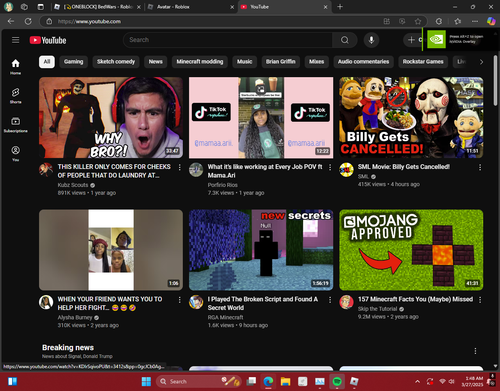Viewport: 500px width, 391px height.
Task: Click the YouTube logo
Action: click(48, 40)
